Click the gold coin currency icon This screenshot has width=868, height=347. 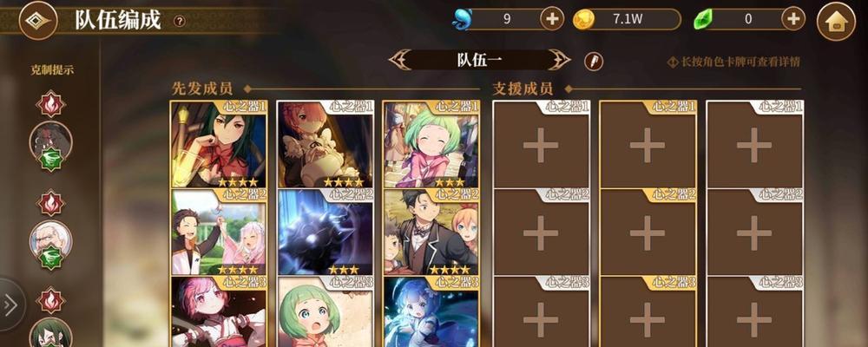click(583, 19)
